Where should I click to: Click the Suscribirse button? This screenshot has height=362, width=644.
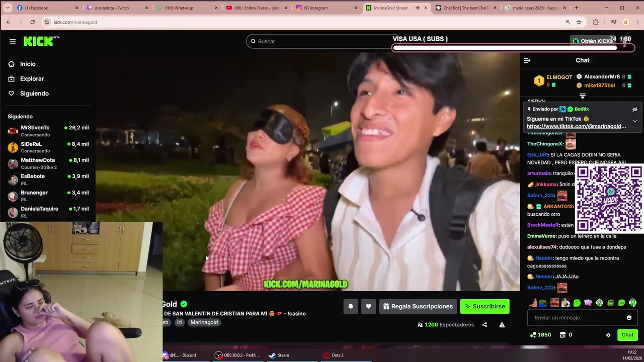pos(485,306)
